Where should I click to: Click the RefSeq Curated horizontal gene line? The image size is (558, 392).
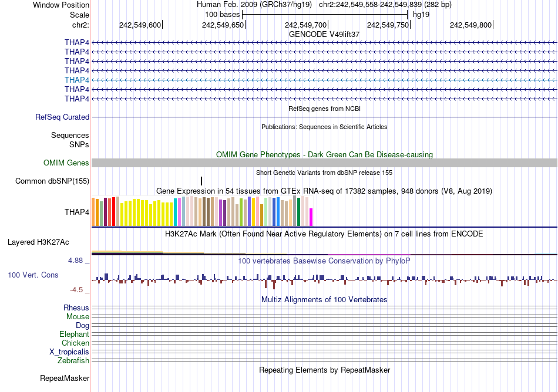coord(324,117)
